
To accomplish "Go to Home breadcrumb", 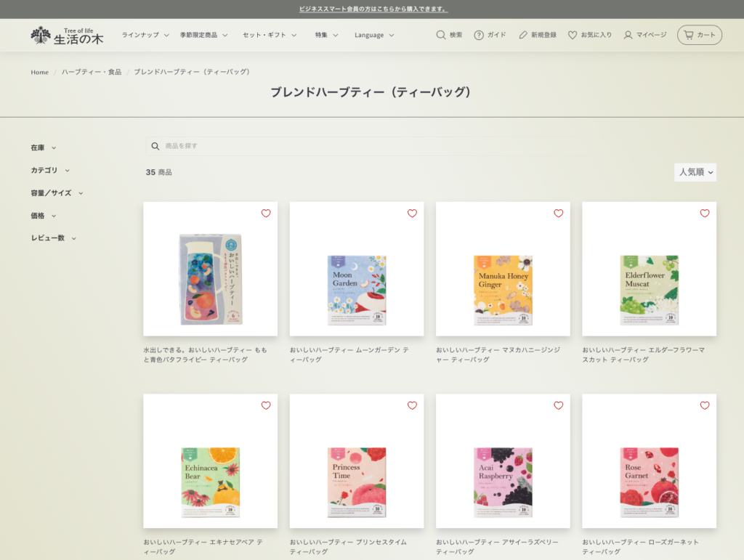I will [x=39, y=72].
